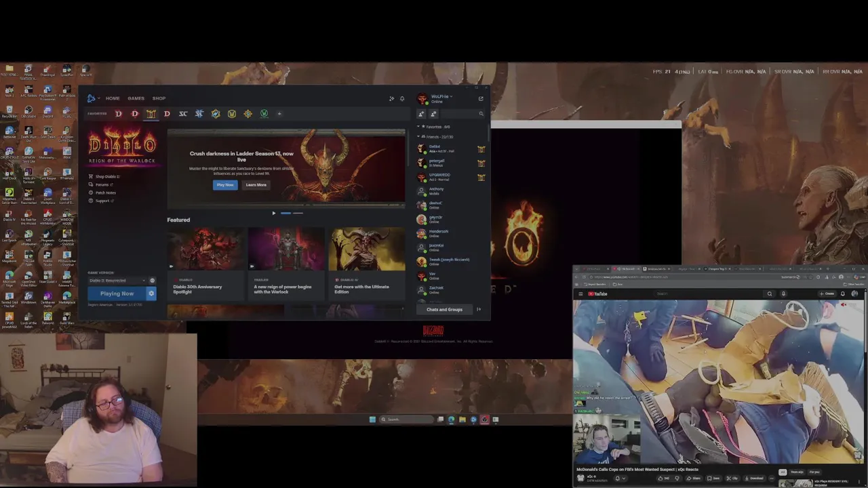This screenshot has height=488, width=868.
Task: Select the 'For you' filter chip
Action: coord(814,472)
